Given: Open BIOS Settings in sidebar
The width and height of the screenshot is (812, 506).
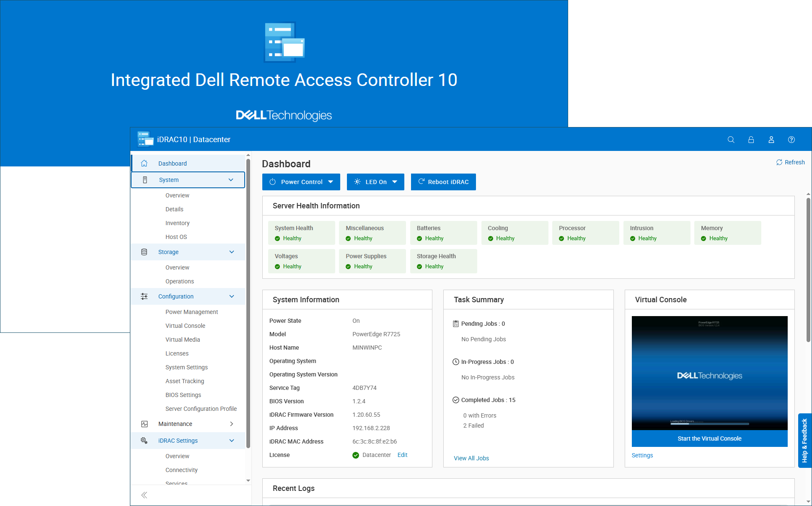Looking at the screenshot, I should pyautogui.click(x=183, y=395).
